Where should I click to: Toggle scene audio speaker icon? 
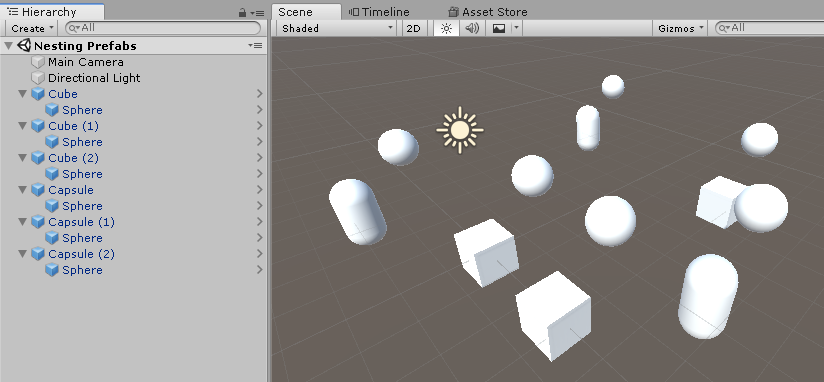pos(472,28)
